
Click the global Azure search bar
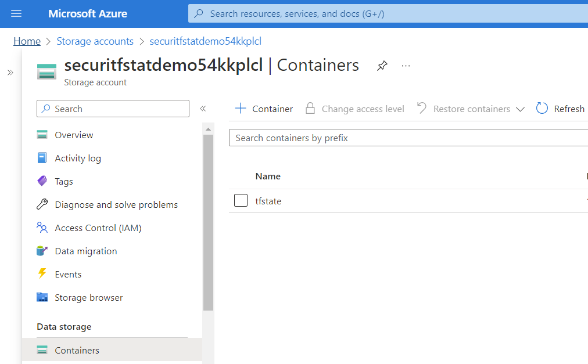coord(383,13)
